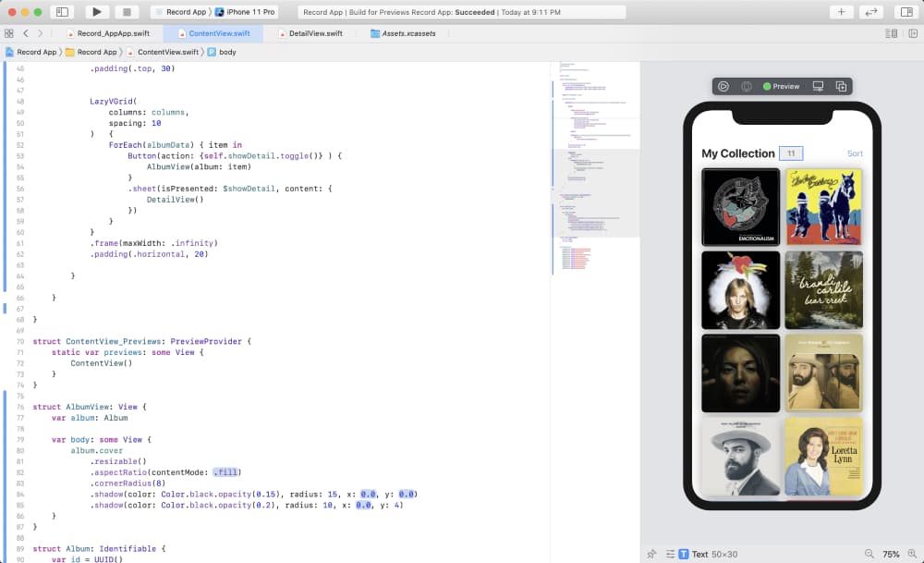Go forward to the next file
Image resolution: width=924 pixels, height=563 pixels.
[40, 33]
